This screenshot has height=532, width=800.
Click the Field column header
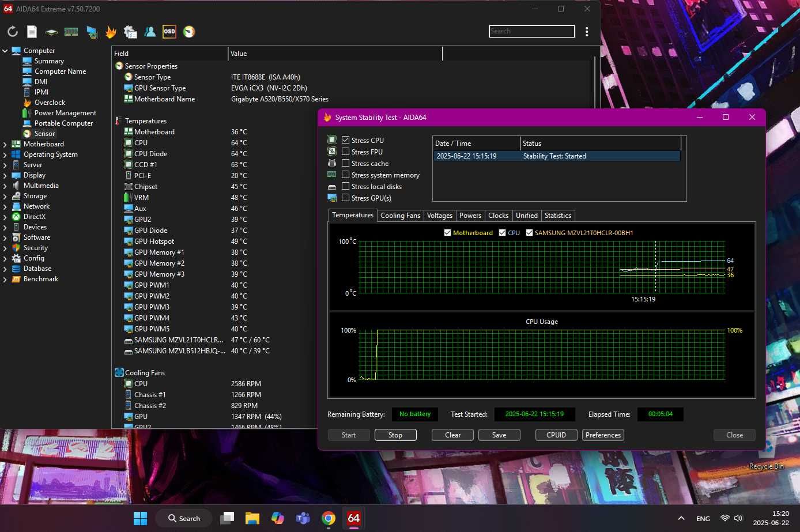coord(170,54)
